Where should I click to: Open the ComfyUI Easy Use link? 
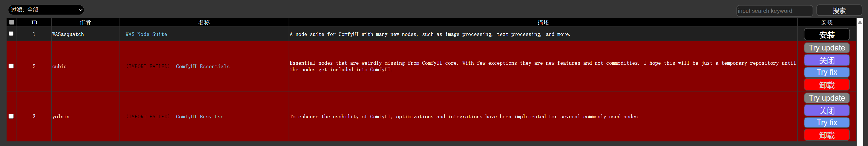pyautogui.click(x=200, y=117)
